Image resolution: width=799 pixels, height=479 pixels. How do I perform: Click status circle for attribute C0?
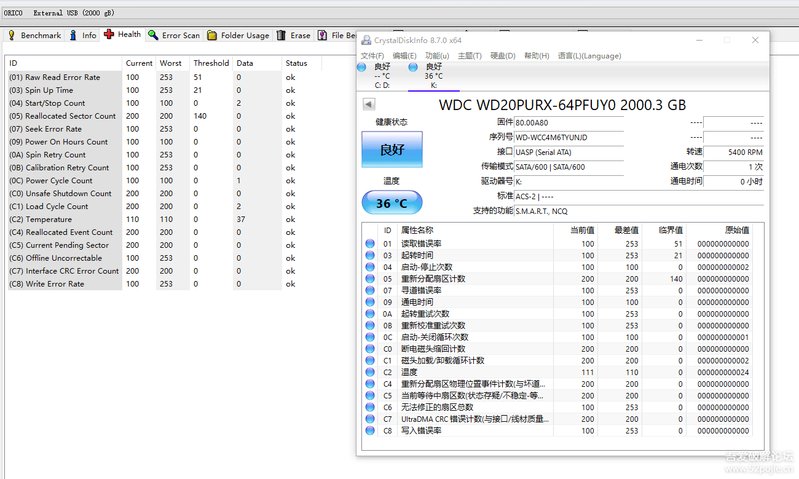(370, 349)
